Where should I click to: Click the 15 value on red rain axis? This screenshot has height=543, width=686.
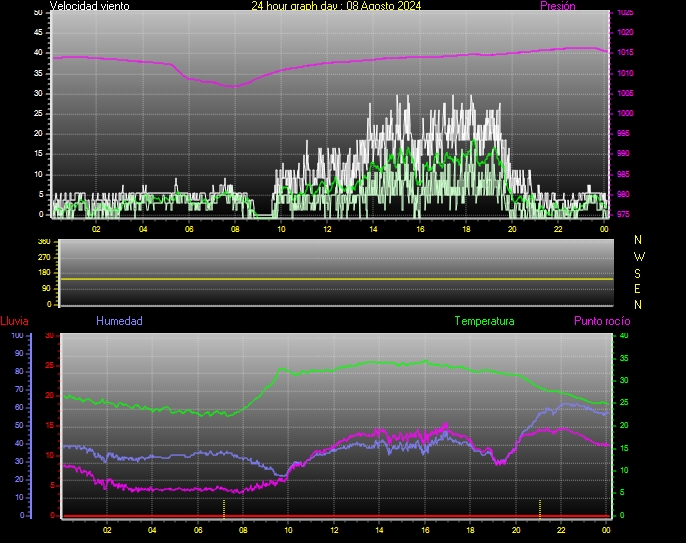[49, 426]
